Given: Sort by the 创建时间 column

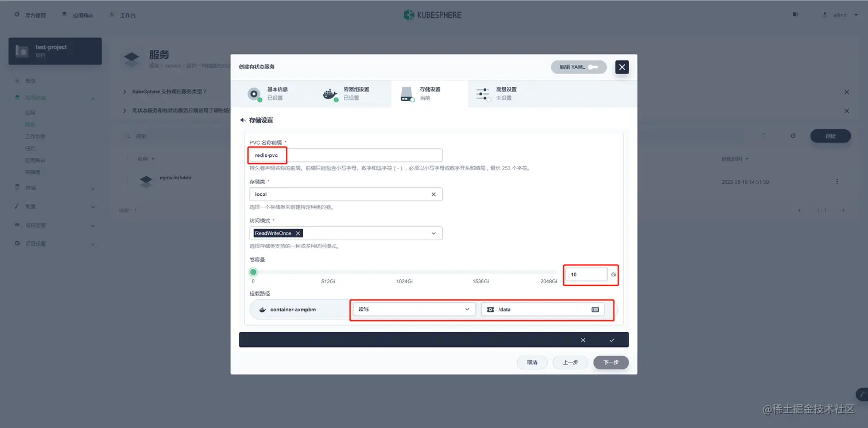Looking at the screenshot, I should 735,159.
